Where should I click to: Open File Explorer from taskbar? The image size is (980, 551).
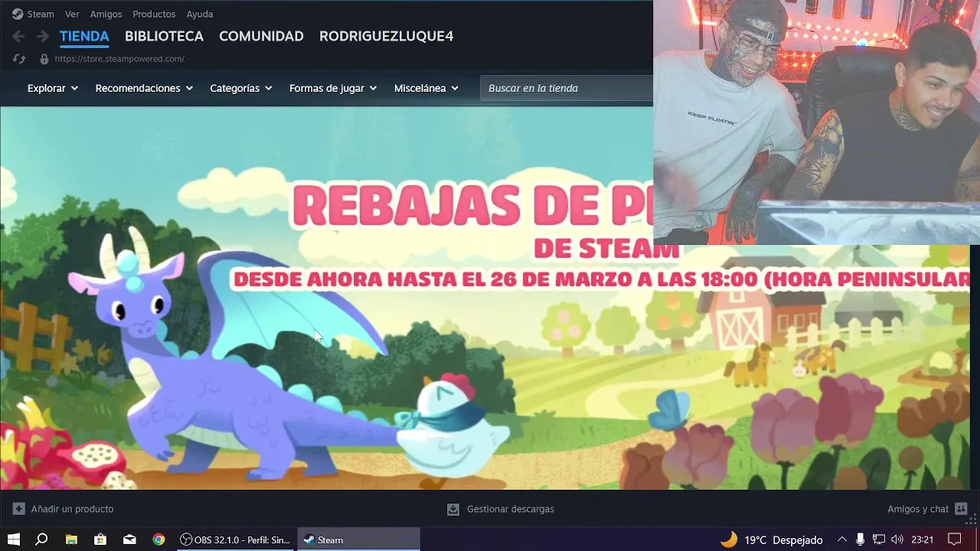[71, 540]
